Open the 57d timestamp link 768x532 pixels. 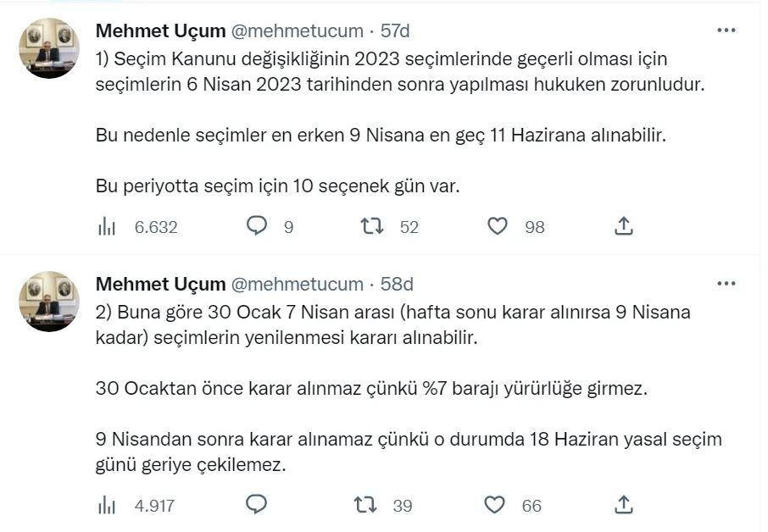click(x=395, y=30)
